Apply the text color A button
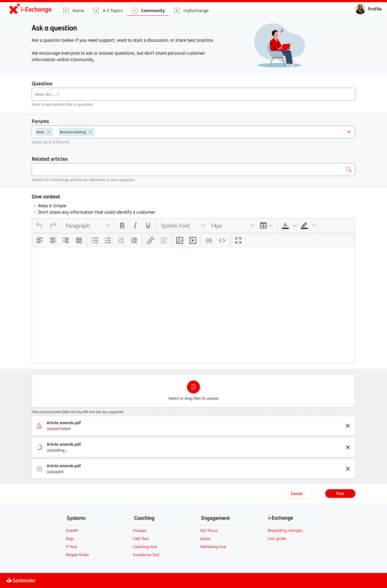Screen dimensions: 387x588 tap(285, 226)
